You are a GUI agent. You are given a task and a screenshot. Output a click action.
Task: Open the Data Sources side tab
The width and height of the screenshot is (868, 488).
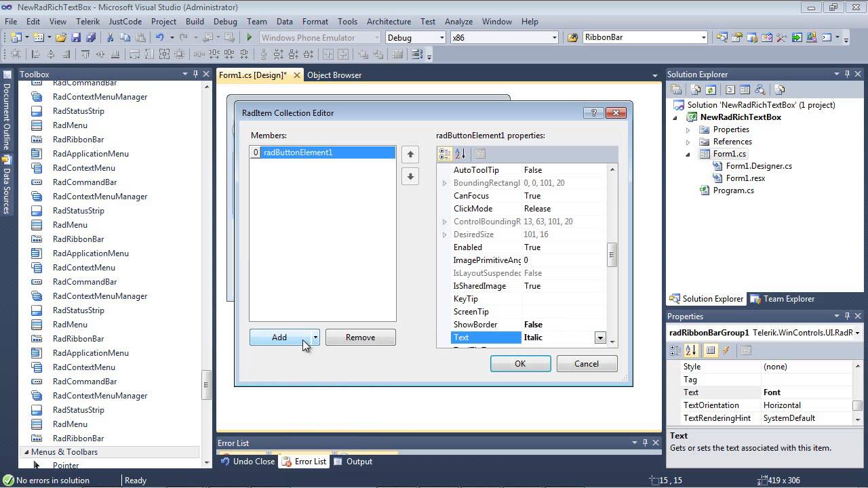coord(7,185)
